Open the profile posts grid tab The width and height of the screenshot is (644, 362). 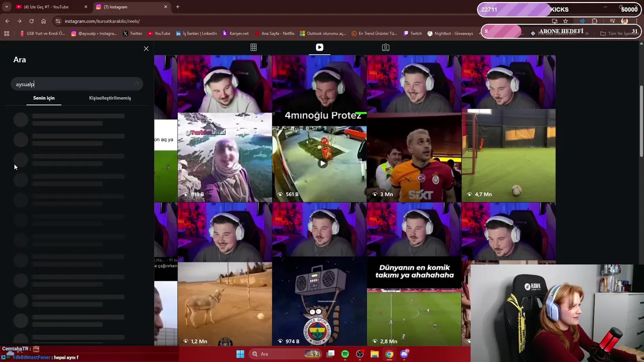pyautogui.click(x=254, y=47)
